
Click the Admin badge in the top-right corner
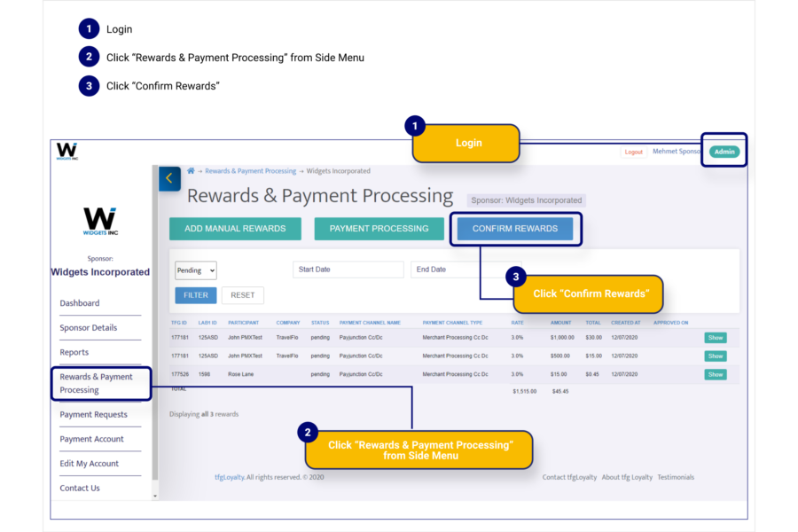click(724, 151)
